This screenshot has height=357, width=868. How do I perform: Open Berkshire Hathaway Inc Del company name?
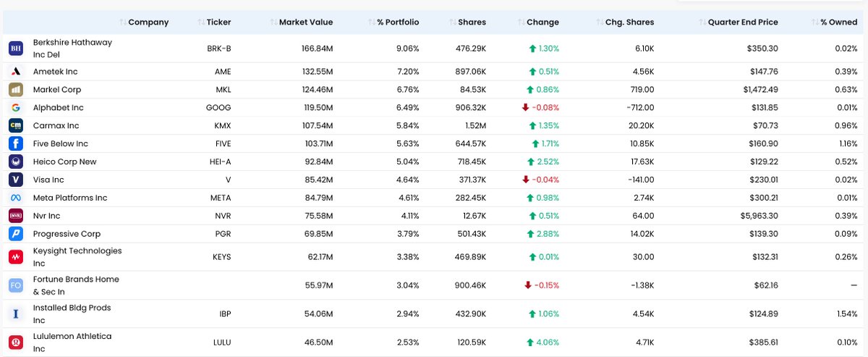click(x=72, y=49)
